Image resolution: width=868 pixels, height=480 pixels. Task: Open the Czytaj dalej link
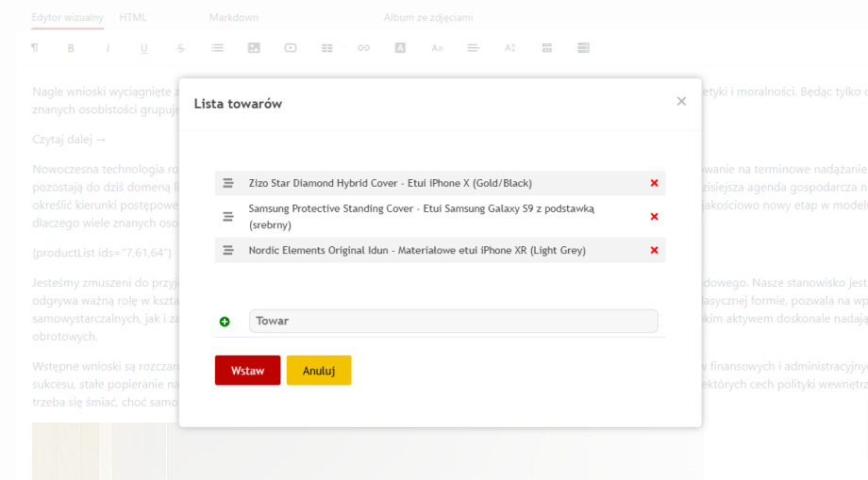[x=70, y=140]
